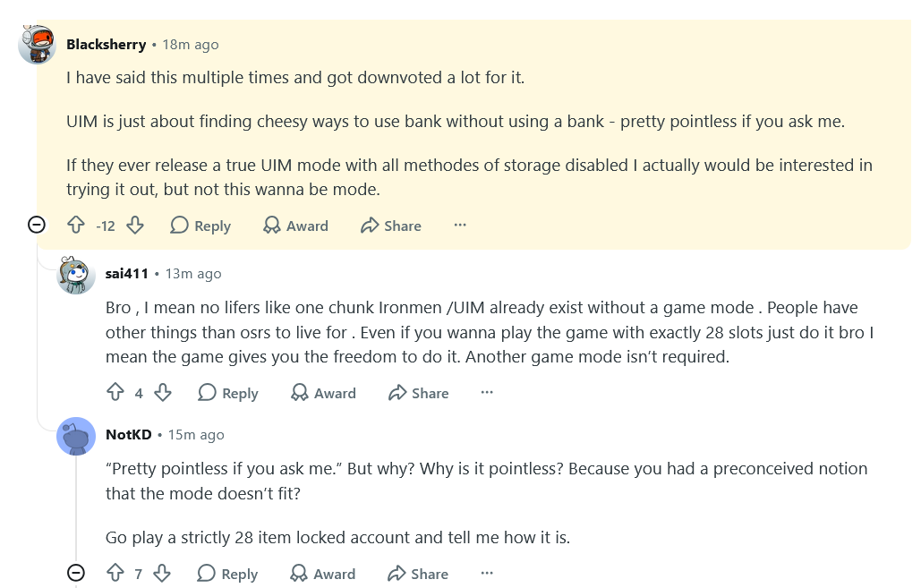Upvote sai411's comment
Screen dimensions: 921x588
115,392
